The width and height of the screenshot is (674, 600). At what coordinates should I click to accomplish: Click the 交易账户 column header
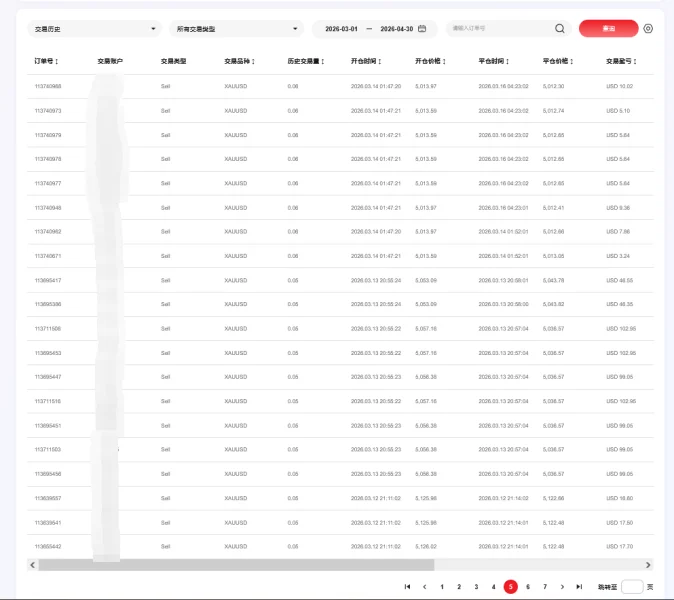pyautogui.click(x=110, y=61)
